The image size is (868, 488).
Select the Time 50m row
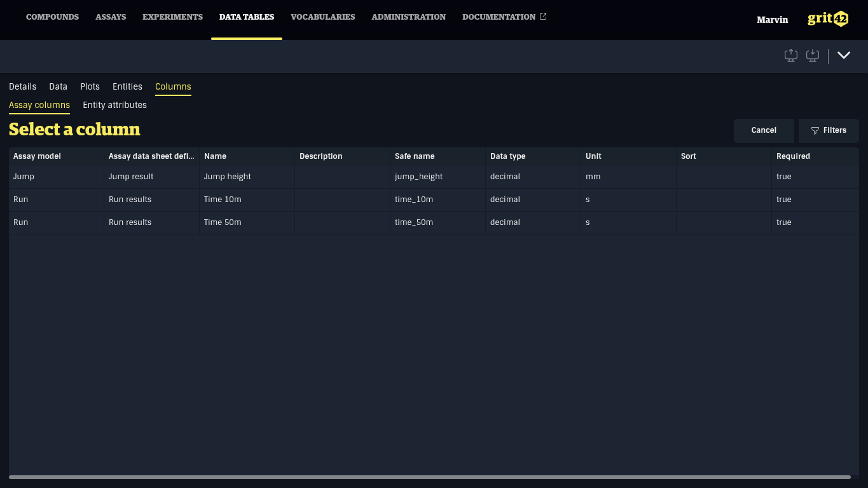click(x=223, y=222)
